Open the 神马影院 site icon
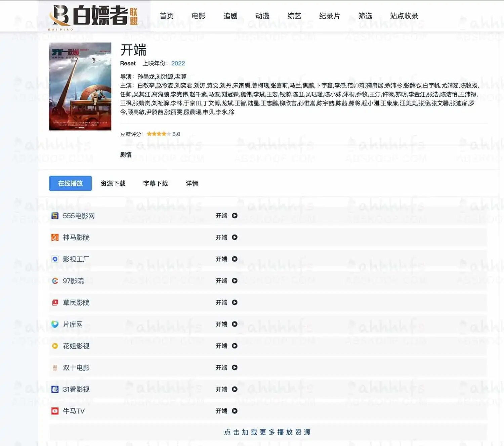504x446 pixels. point(55,237)
